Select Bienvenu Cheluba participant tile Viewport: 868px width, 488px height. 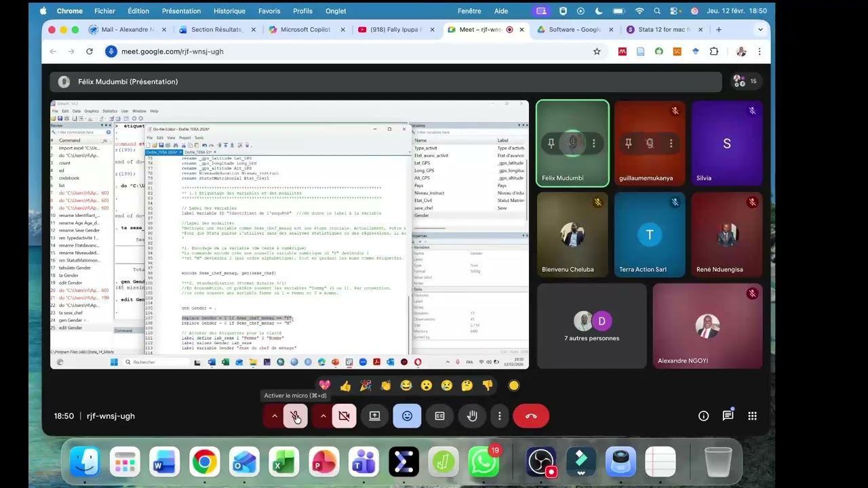[572, 235]
